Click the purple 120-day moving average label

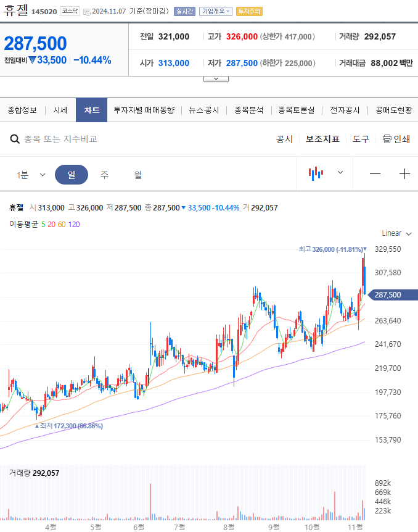pos(74,225)
